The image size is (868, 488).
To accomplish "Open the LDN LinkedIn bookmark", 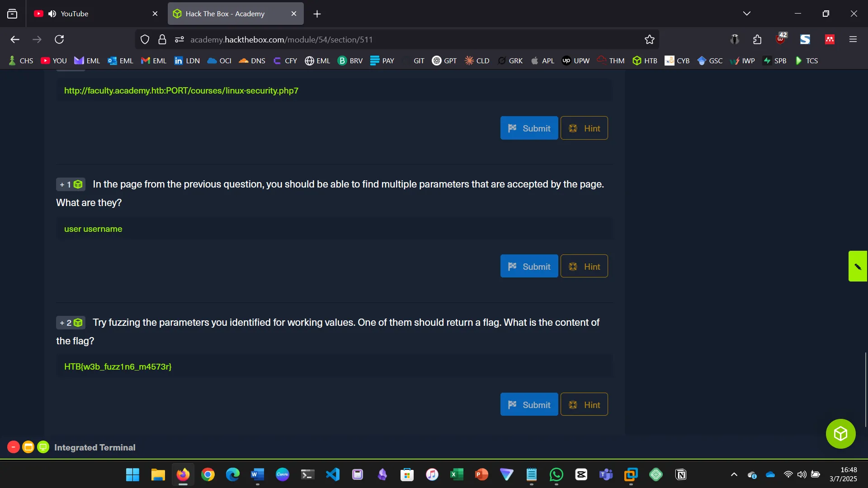I will tap(187, 60).
